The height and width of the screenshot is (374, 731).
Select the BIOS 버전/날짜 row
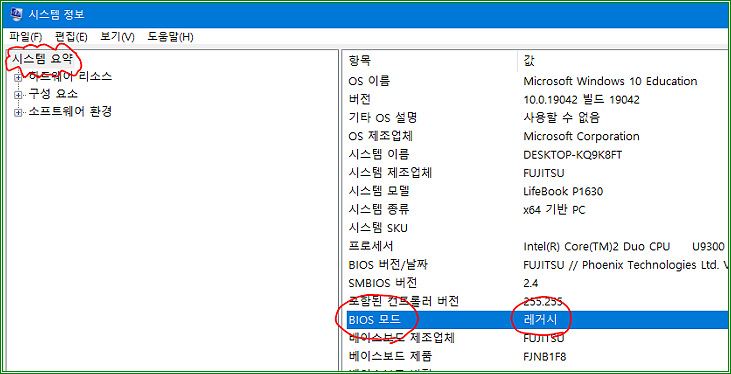(x=538, y=265)
